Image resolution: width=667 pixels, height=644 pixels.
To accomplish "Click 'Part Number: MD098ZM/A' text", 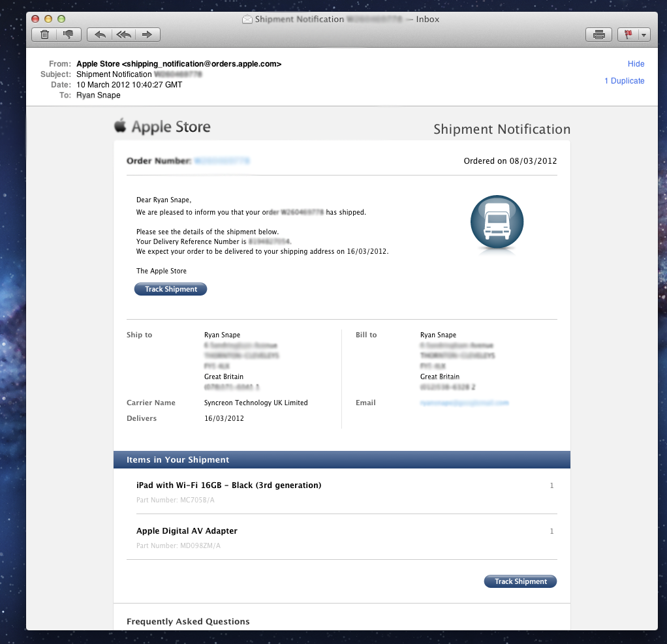I will (178, 545).
